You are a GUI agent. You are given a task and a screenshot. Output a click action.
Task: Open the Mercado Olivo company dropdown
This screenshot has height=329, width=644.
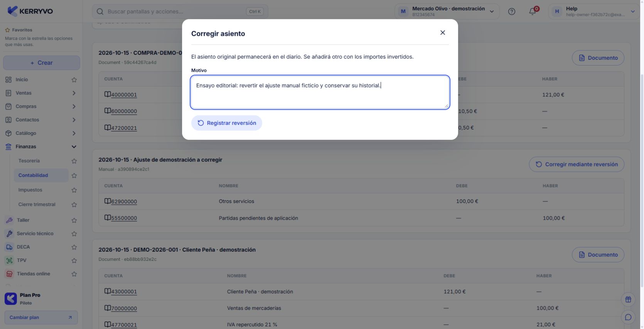tap(447, 12)
